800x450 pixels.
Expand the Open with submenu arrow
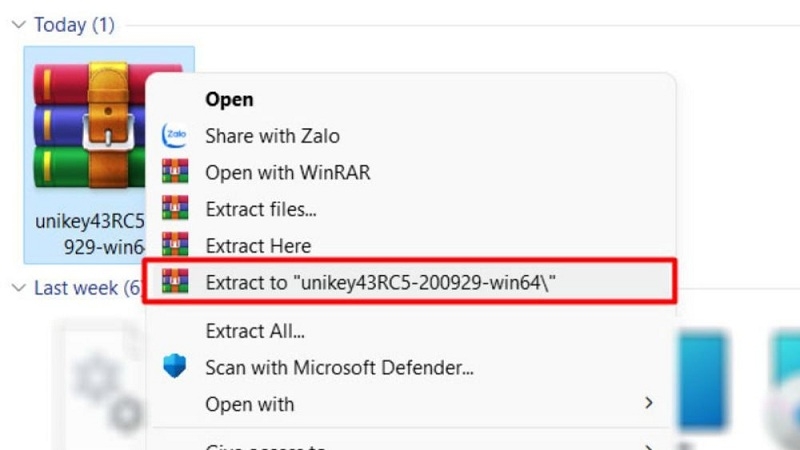[649, 403]
